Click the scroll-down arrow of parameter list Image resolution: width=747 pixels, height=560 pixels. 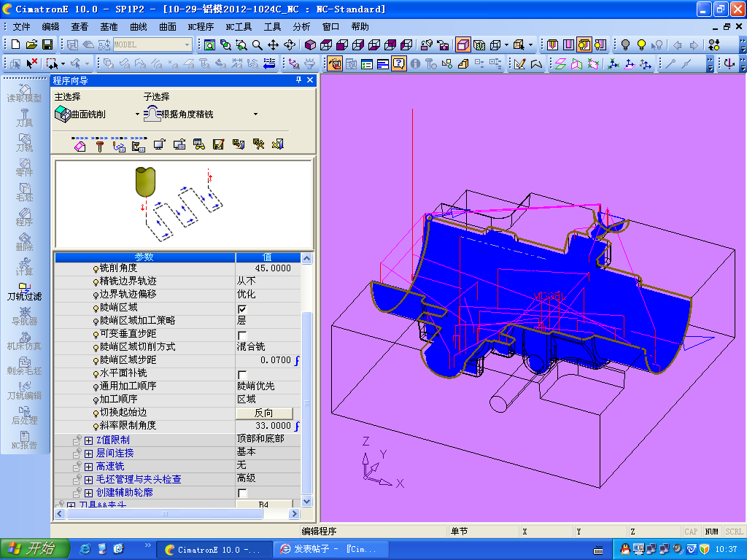[307, 501]
